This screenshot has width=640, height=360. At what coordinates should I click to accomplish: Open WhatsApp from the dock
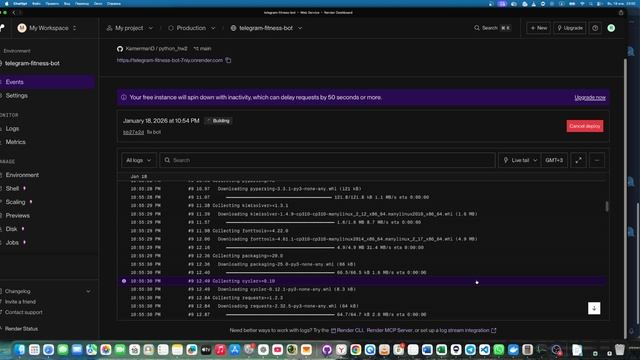[x=499, y=350]
